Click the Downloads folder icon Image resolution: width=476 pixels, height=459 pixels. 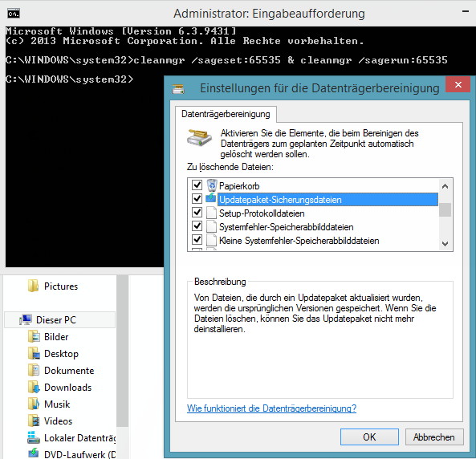point(34,388)
